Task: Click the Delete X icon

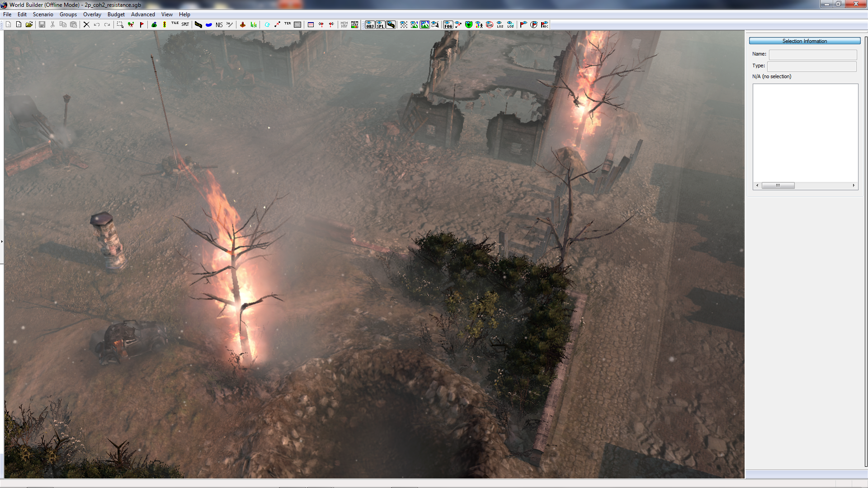Action: tap(86, 24)
